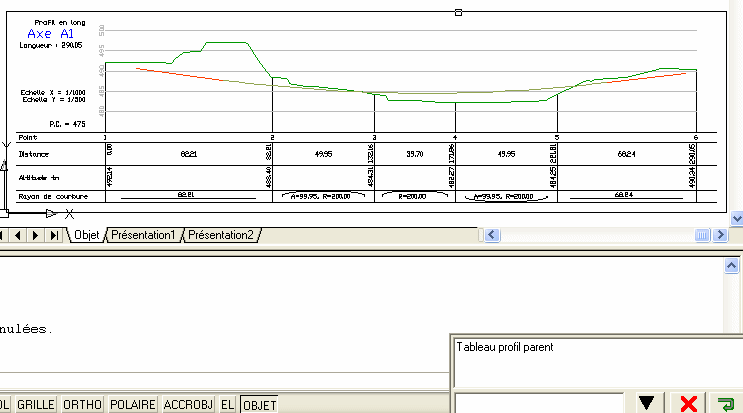This screenshot has width=743, height=413.
Task: Go to the next layout tab arrow
Action: tap(37, 235)
